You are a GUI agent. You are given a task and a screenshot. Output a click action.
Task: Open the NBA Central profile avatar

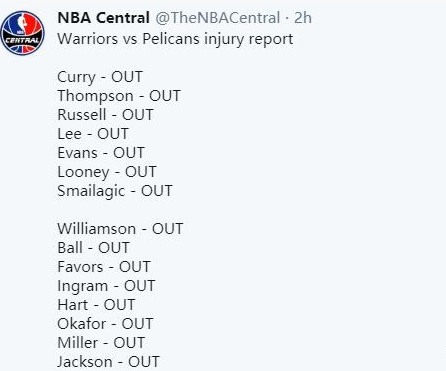[x=22, y=33]
